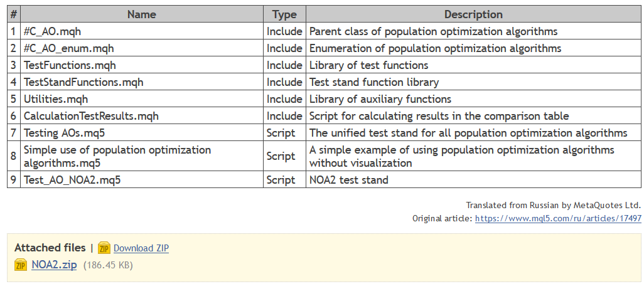The width and height of the screenshot is (644, 284).
Task: Select the #C_AO.mqh file name cell
Action: pos(52,31)
